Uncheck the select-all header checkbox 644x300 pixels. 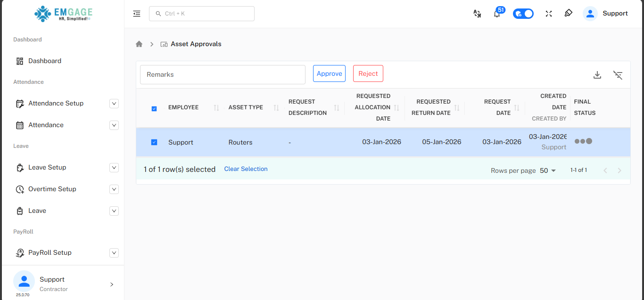154,108
